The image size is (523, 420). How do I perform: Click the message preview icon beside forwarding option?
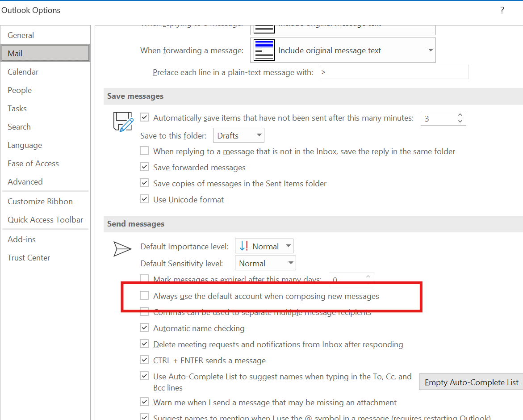point(264,50)
